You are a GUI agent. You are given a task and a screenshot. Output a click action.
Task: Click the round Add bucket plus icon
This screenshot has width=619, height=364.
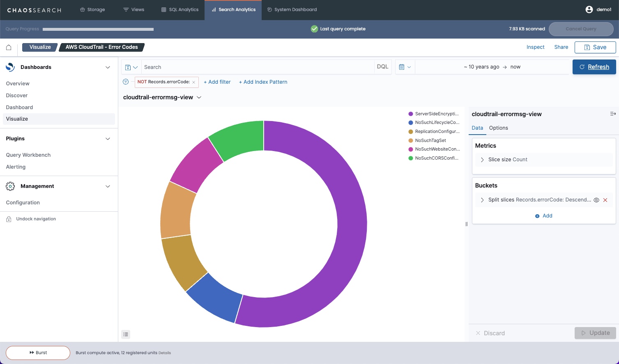tap(537, 216)
